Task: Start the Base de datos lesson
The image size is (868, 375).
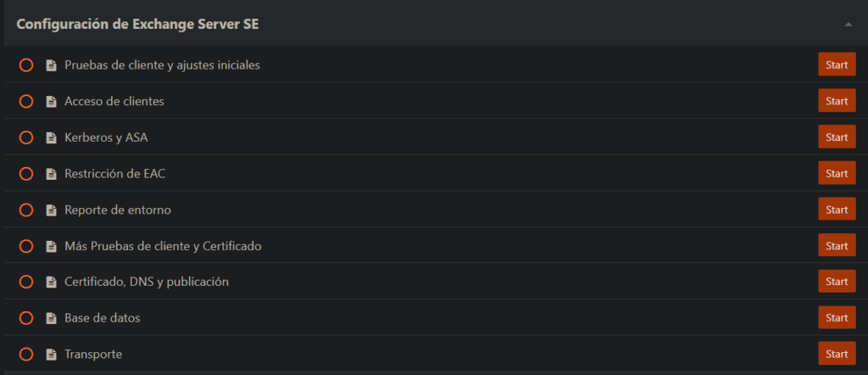Action: coord(837,317)
